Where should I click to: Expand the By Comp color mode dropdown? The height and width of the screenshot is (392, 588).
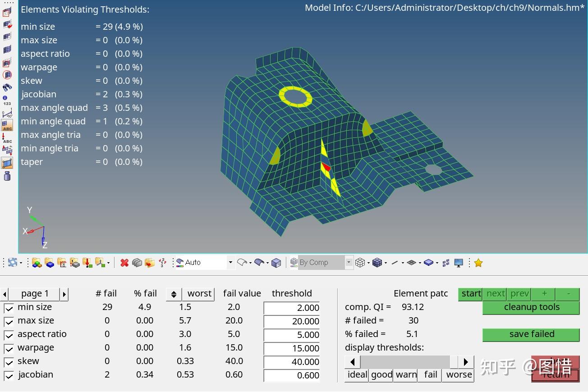[349, 262]
